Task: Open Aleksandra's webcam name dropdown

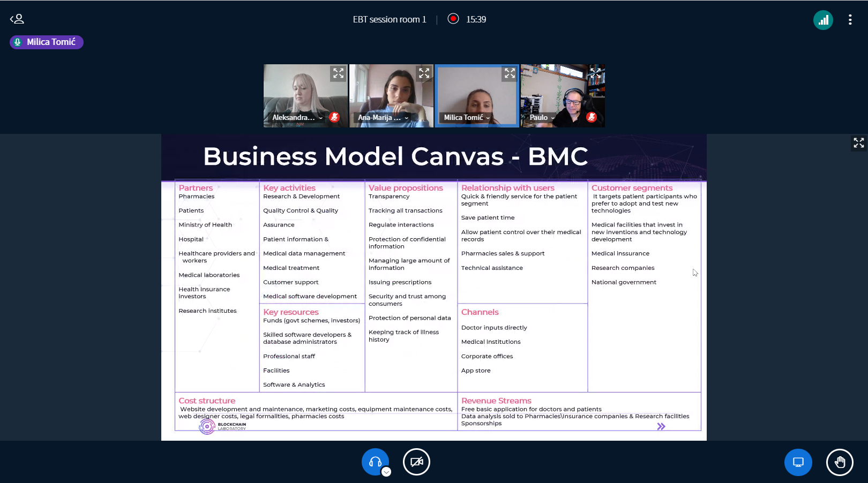Action: [297, 118]
